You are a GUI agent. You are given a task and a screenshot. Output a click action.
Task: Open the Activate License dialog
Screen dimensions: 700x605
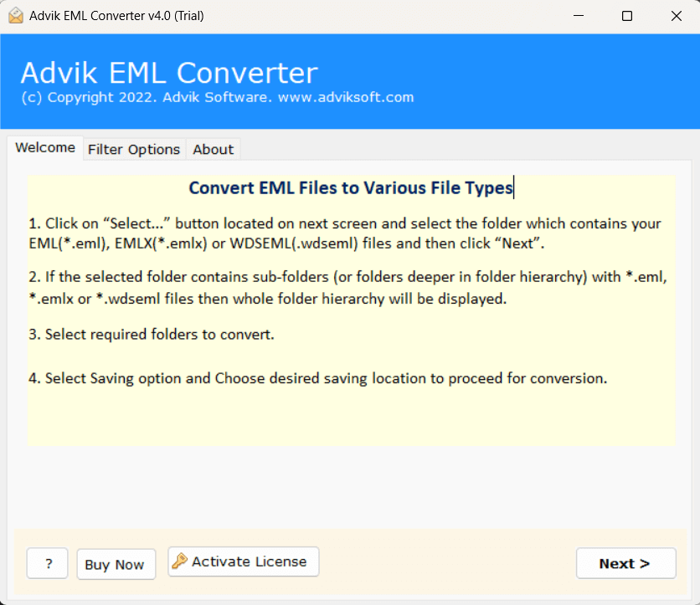[244, 561]
